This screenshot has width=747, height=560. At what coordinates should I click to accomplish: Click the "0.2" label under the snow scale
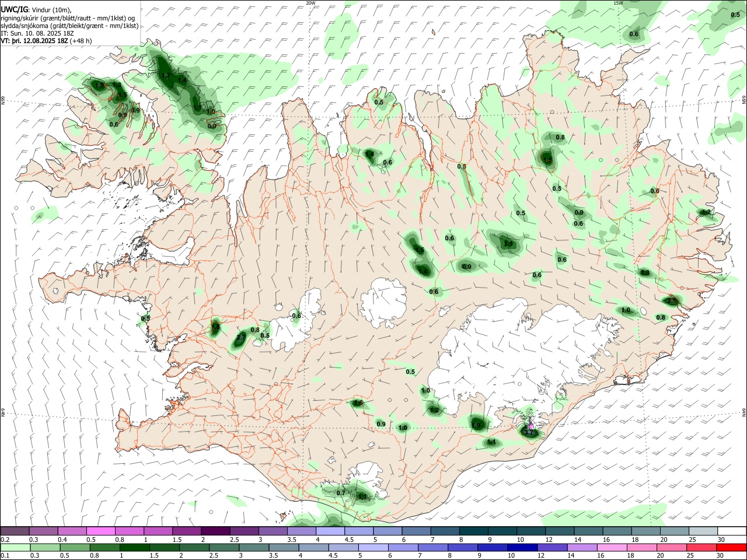click(5, 540)
